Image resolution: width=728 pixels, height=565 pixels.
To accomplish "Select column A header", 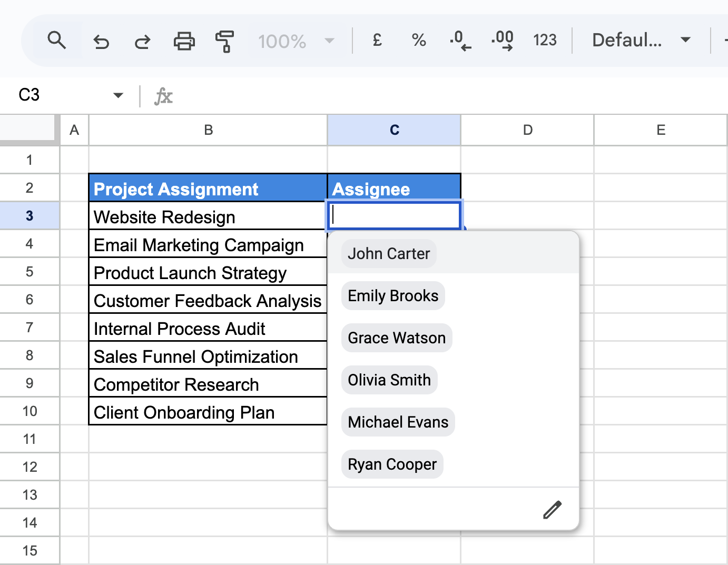I will point(74,130).
